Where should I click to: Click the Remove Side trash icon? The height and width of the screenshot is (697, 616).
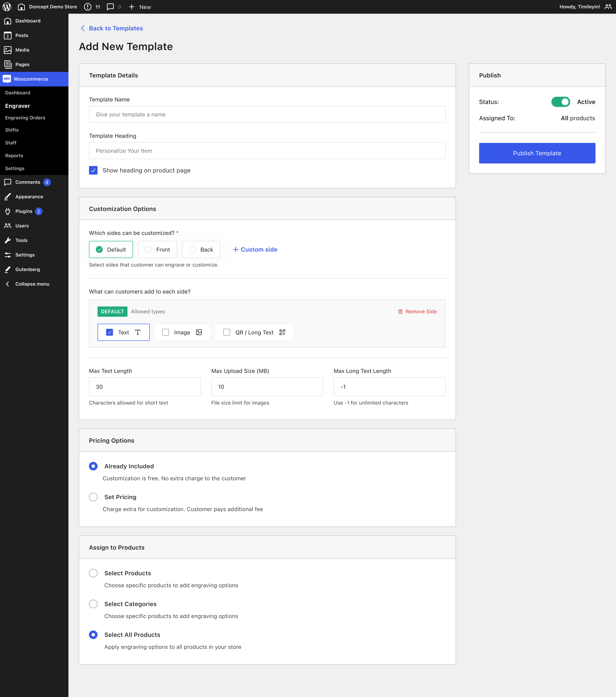coord(401,312)
